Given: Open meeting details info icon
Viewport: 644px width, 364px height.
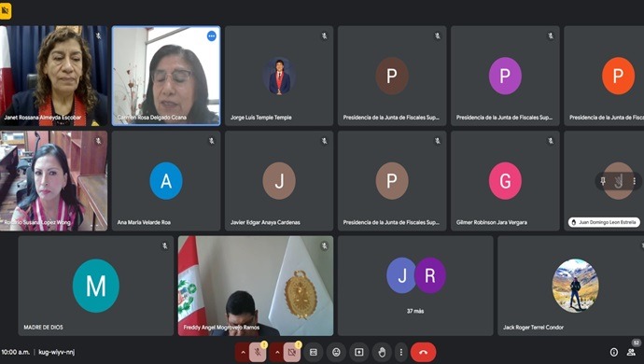Looking at the screenshot, I should click(614, 352).
